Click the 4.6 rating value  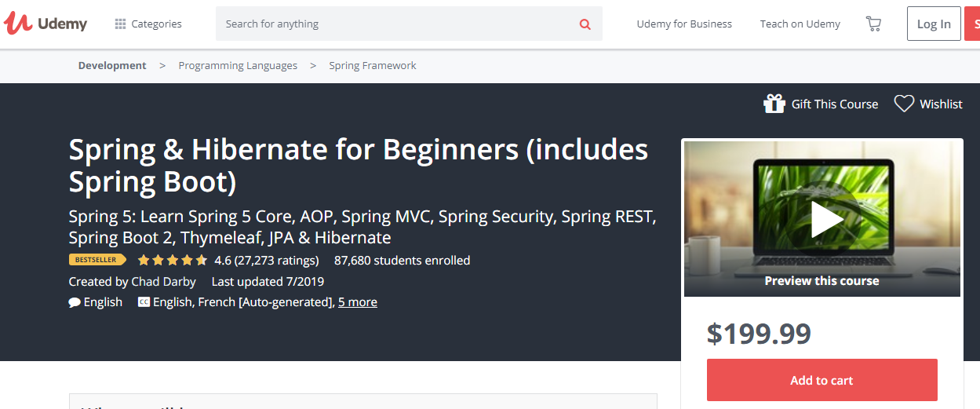223,260
